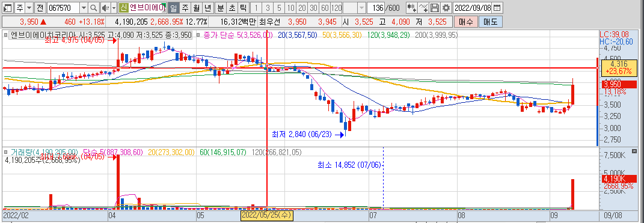The height and width of the screenshot is (223, 644).
Task: Select interval 120 button
Action: pyautogui.click(x=336, y=7)
